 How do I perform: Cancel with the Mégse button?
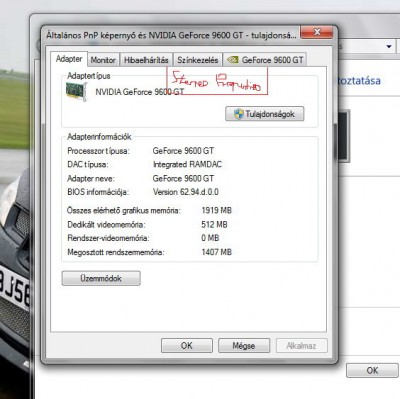click(x=244, y=346)
